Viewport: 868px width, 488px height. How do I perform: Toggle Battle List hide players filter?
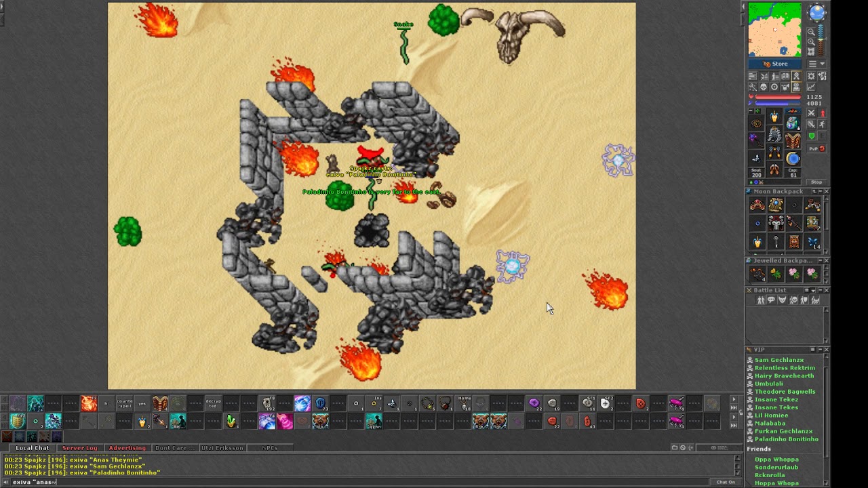click(x=761, y=300)
